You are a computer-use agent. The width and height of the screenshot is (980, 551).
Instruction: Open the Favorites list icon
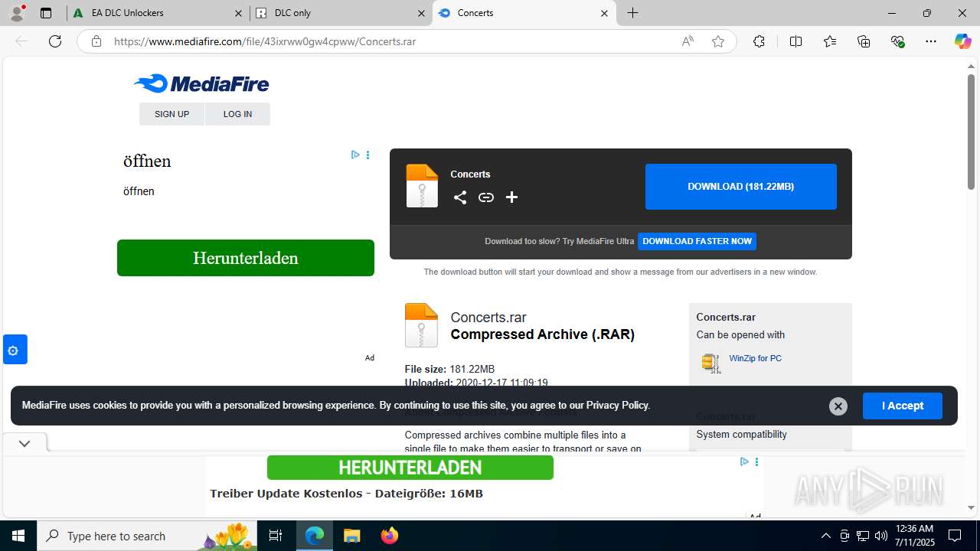point(830,41)
